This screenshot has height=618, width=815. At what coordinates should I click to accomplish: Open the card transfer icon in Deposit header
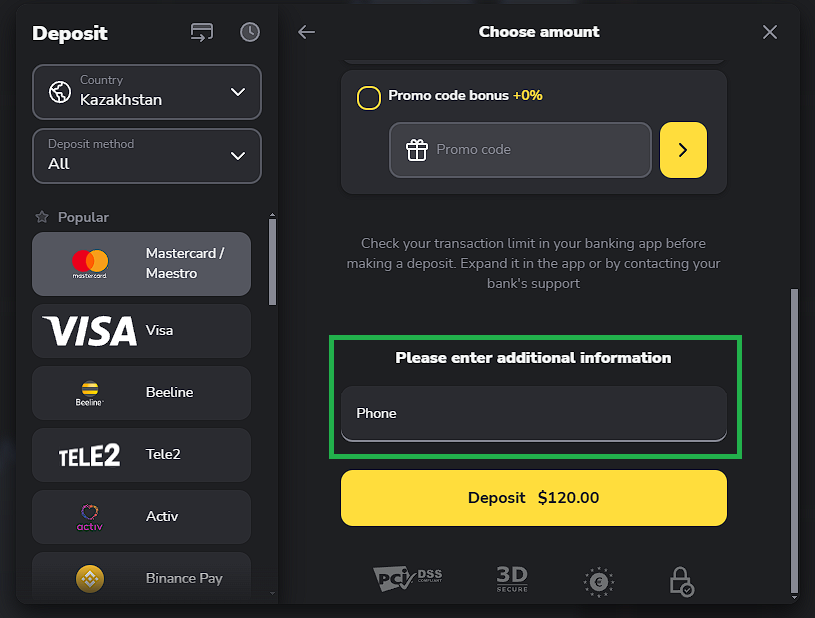point(202,32)
